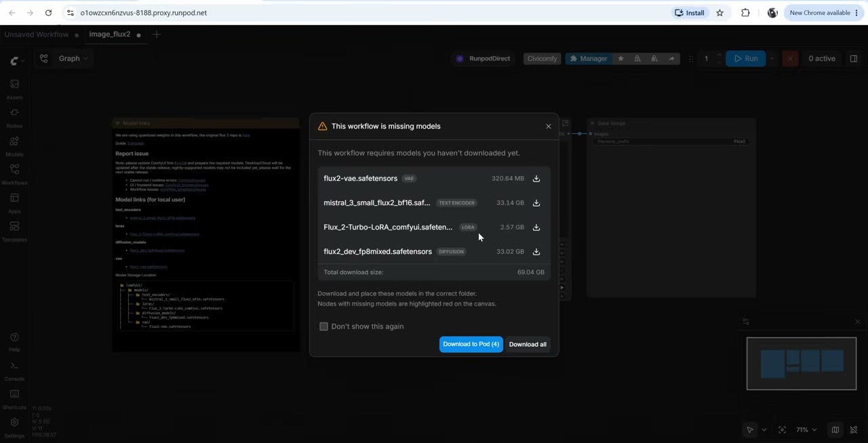This screenshot has width=868, height=443.
Task: Run the workflow
Action: pos(746,59)
